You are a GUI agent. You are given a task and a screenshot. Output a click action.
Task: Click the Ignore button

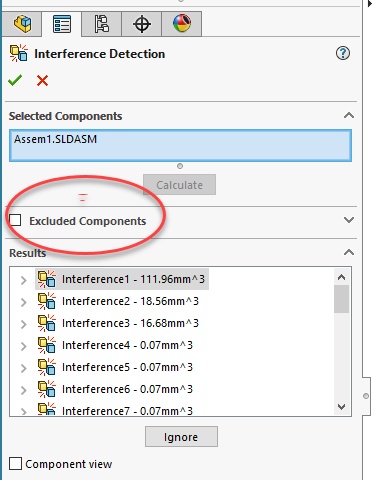[181, 437]
